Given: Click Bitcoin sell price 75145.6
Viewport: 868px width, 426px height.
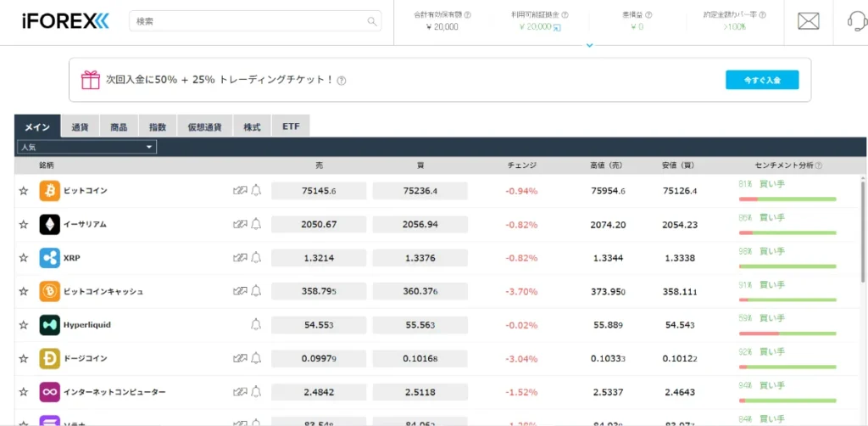Looking at the screenshot, I should click(x=319, y=191).
